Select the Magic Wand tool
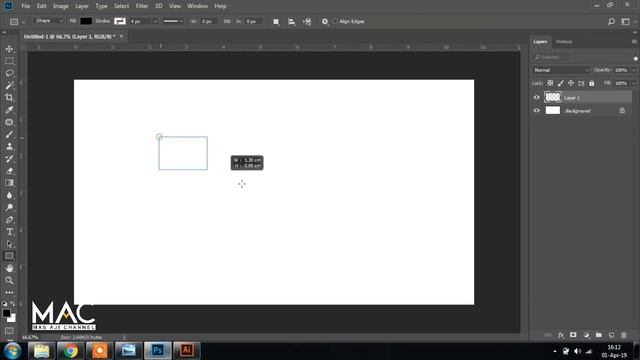Screen dimensions: 640x360 point(9,85)
